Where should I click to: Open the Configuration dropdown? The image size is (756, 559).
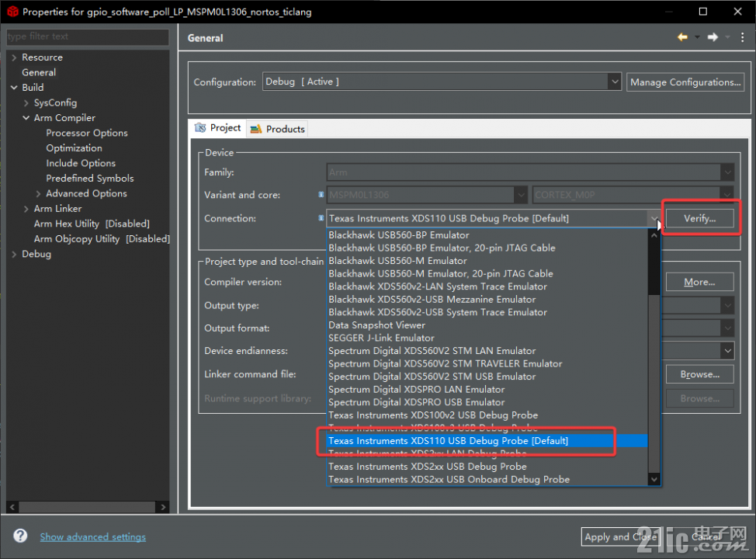(x=442, y=82)
